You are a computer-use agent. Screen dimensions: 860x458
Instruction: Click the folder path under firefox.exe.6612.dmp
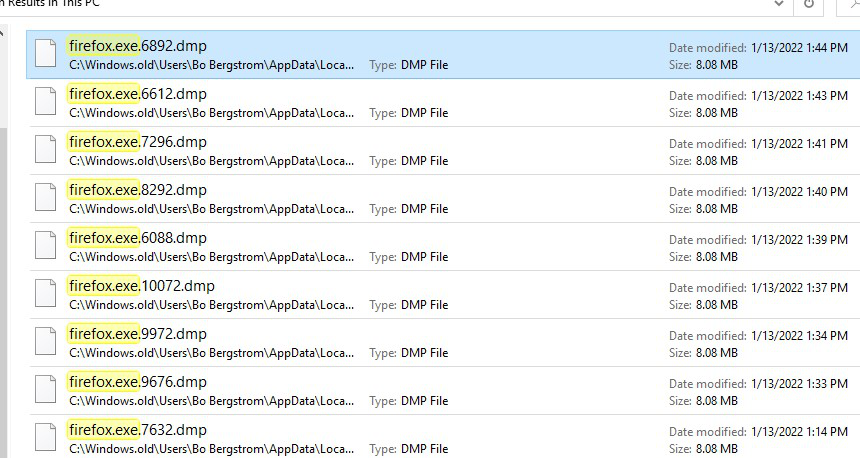click(x=212, y=113)
